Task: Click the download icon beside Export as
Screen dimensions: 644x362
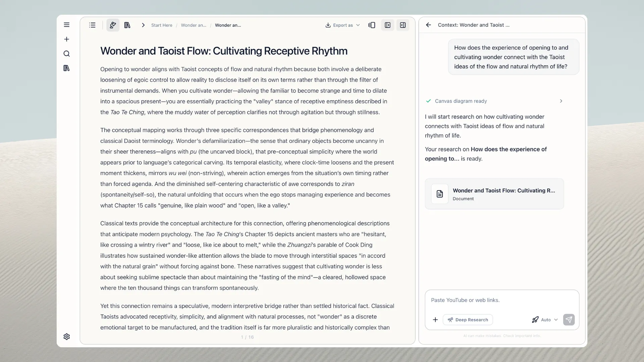Action: tap(328, 25)
